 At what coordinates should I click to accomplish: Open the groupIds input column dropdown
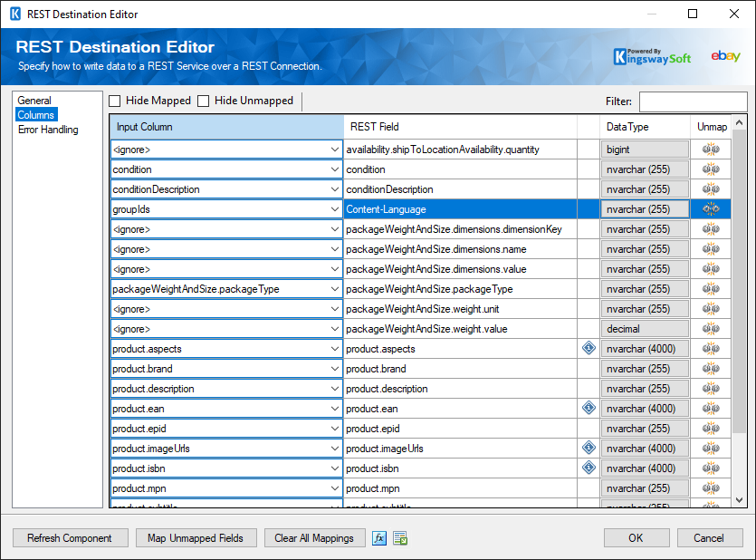click(x=335, y=209)
